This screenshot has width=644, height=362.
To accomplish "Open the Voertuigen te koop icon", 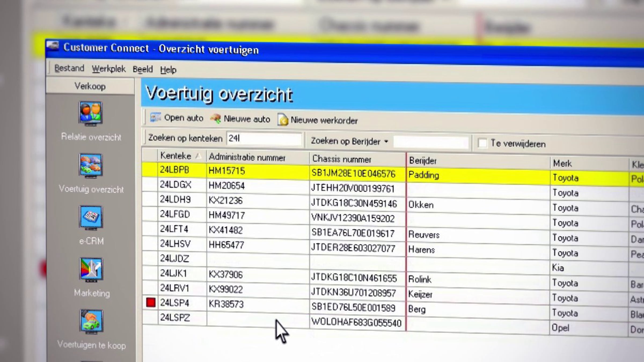I will click(x=91, y=321).
